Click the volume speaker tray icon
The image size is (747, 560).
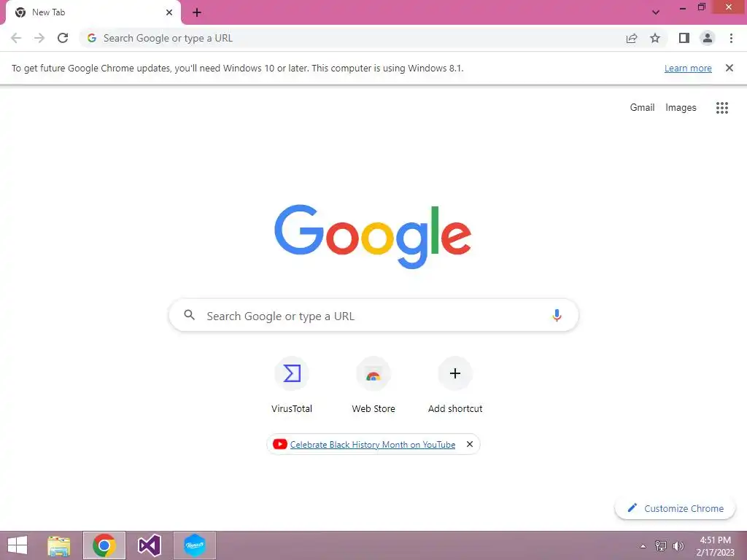point(678,545)
